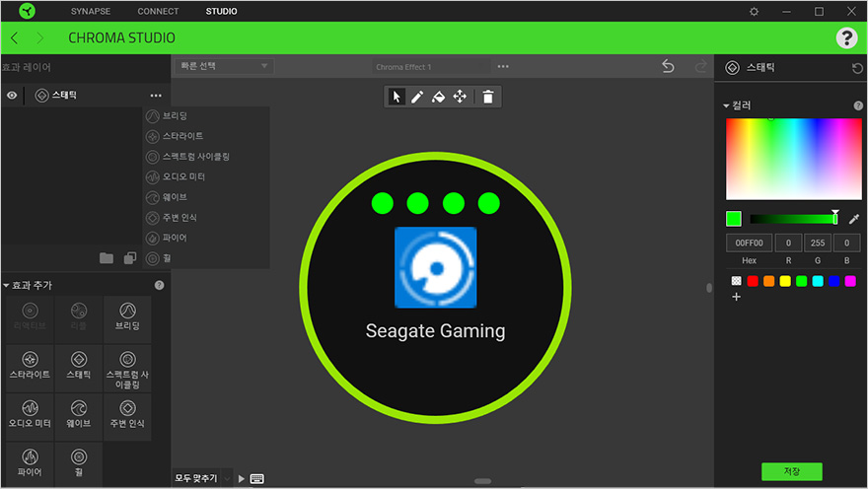This screenshot has width=868, height=489.
Task: Click the green 저장 button
Action: tap(792, 471)
